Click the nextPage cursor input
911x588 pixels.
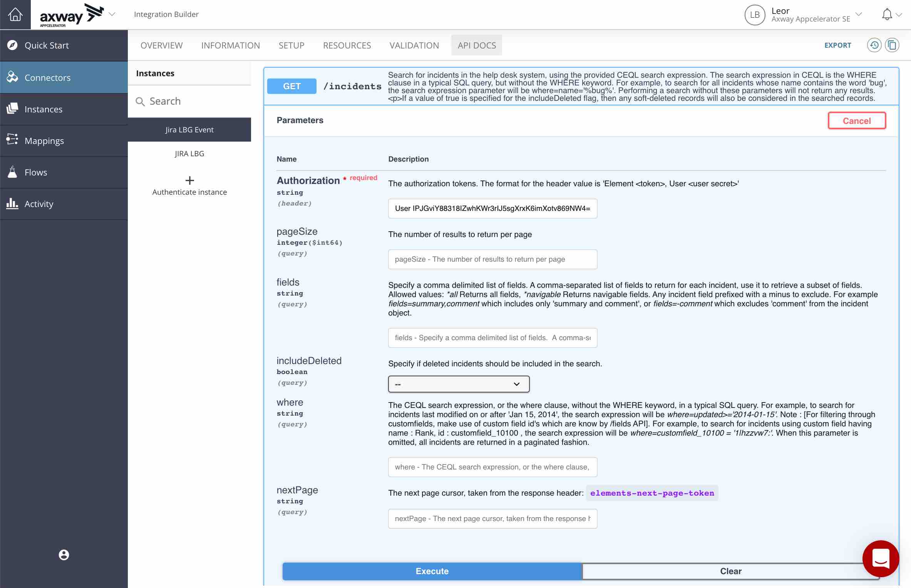pos(492,519)
